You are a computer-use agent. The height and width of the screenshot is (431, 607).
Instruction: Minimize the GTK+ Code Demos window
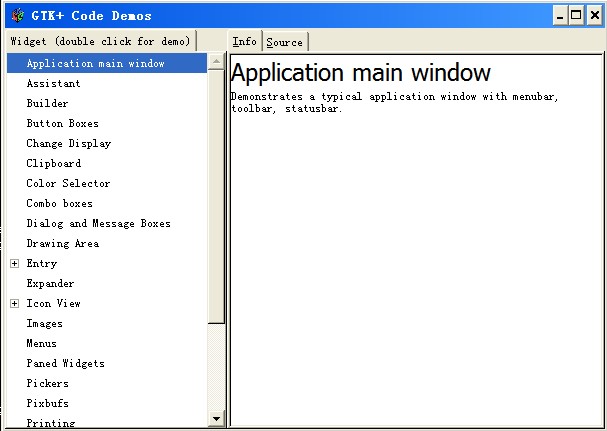coord(560,15)
